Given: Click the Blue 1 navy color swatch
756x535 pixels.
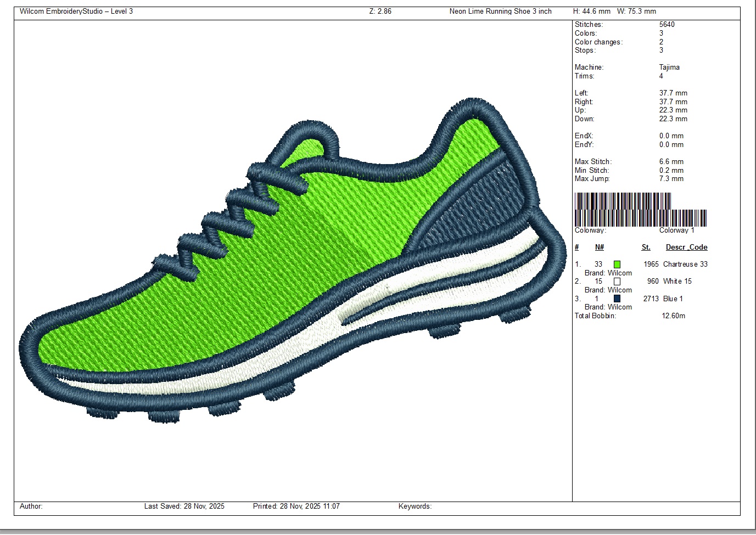Looking at the screenshot, I should (x=617, y=299).
